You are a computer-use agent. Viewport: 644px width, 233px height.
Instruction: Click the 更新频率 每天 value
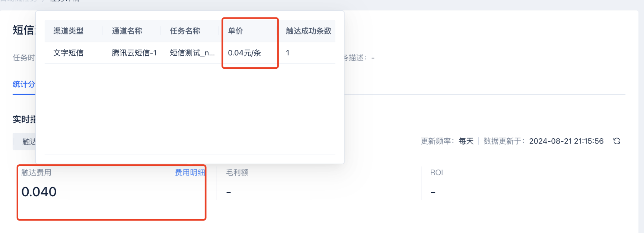466,141
